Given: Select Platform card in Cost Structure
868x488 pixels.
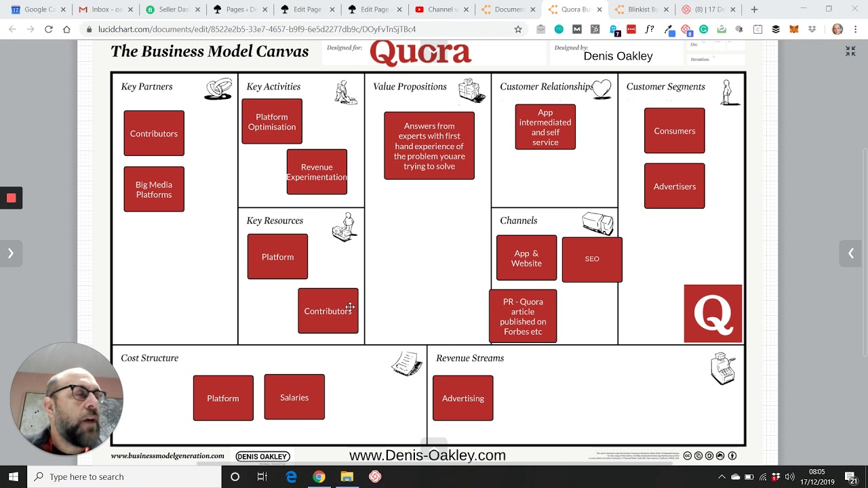Looking at the screenshot, I should click(x=223, y=399).
